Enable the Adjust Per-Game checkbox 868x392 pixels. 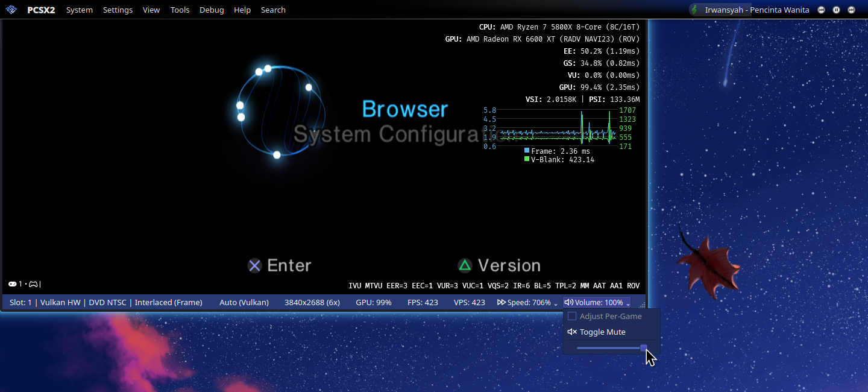(x=572, y=316)
